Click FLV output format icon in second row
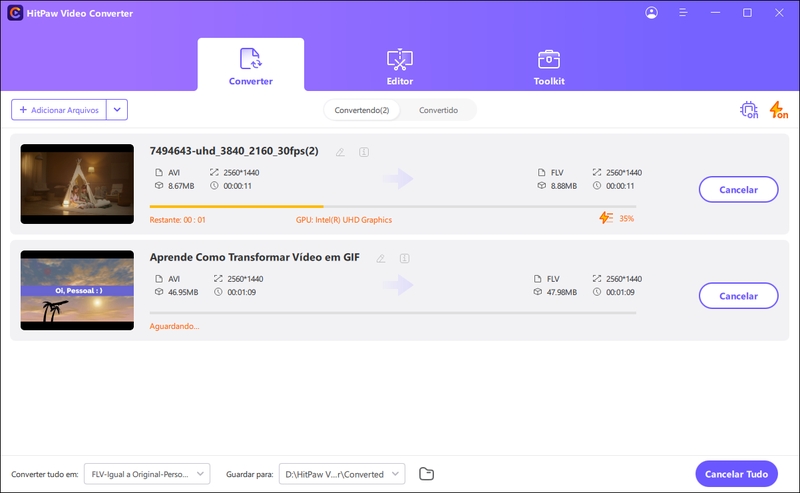This screenshot has width=800, height=493. click(x=537, y=279)
